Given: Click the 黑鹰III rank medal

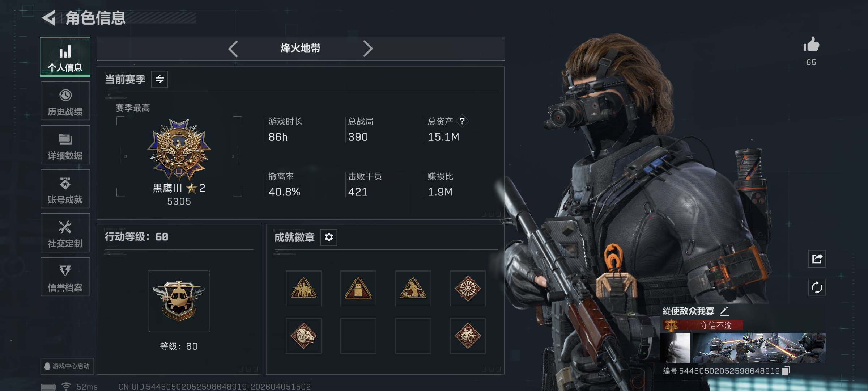Looking at the screenshot, I should [x=179, y=150].
